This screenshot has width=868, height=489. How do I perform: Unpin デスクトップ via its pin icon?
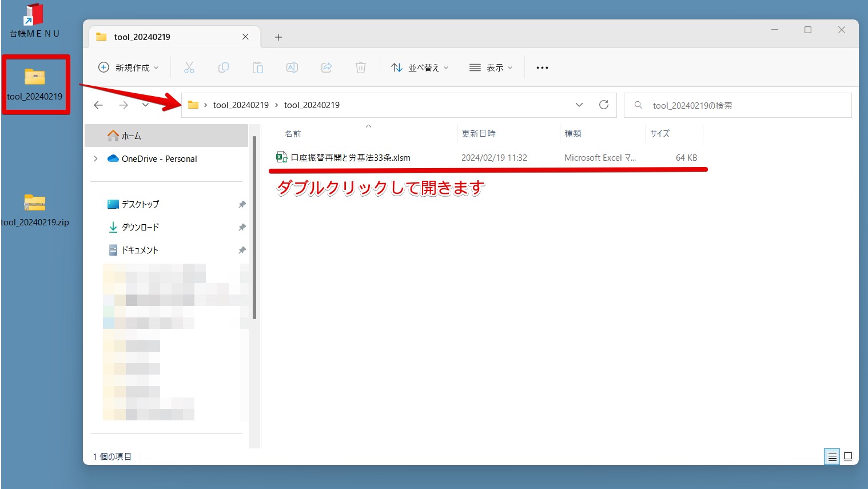[x=242, y=204]
